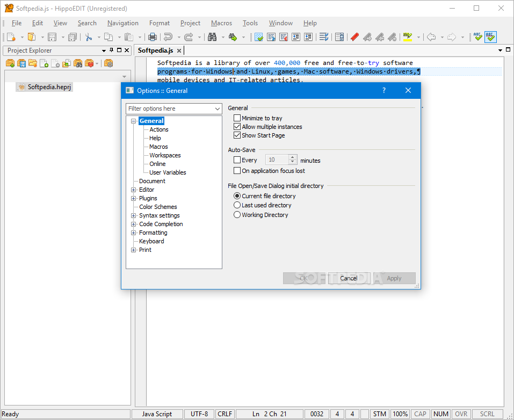
Task: Expand the Formatting tree node
Action: point(133,233)
